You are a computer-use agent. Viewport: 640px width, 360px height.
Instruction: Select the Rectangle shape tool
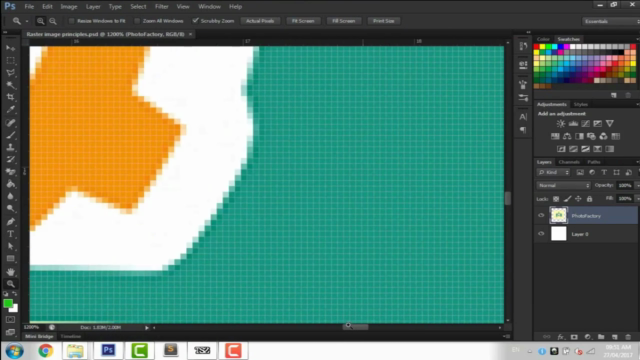coord(11,258)
